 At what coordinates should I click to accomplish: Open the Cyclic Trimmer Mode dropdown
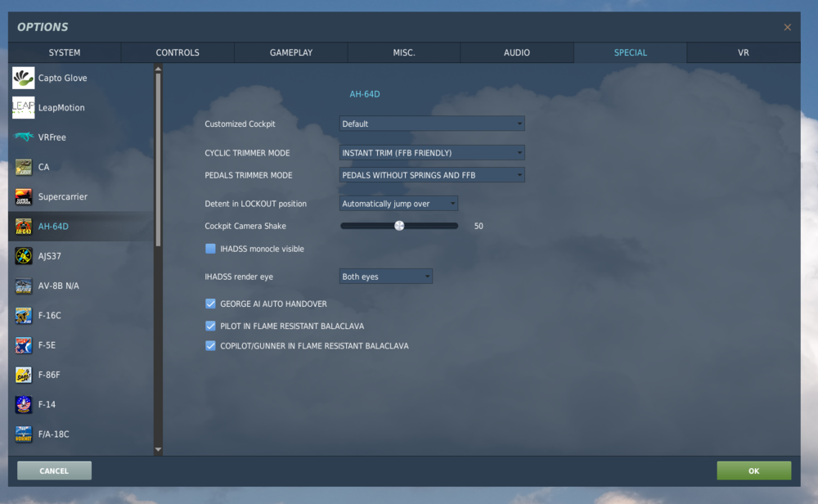coord(432,153)
